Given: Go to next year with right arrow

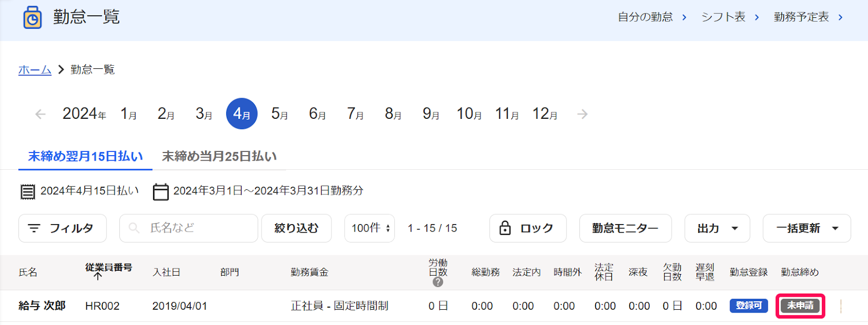Looking at the screenshot, I should click(x=582, y=114).
